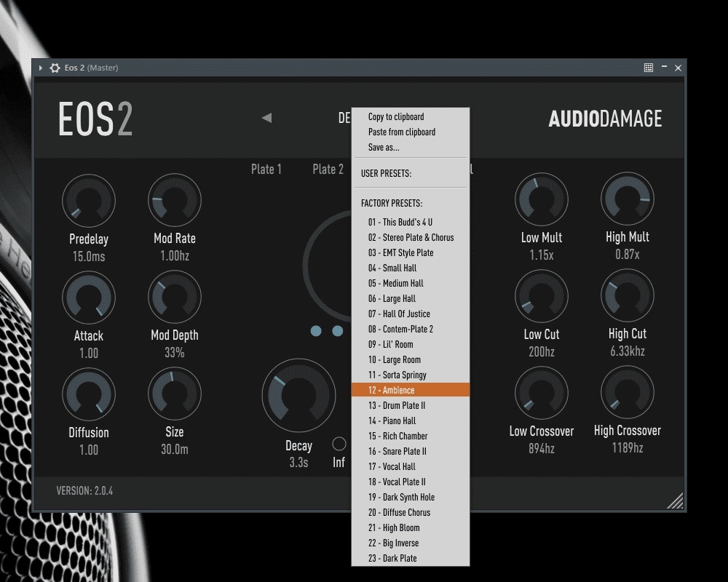Select the Plate 2 algorithm
Viewport: 728px width, 582px height.
[328, 170]
